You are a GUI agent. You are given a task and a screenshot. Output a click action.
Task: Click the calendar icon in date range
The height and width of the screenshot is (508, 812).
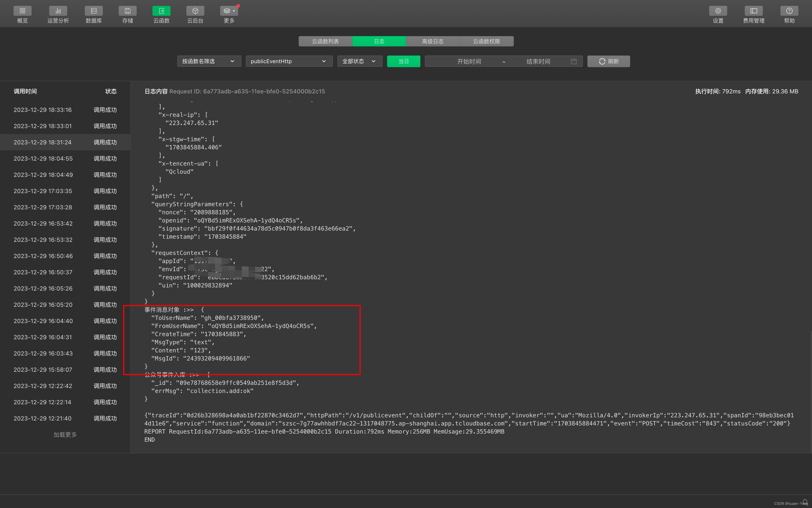point(573,62)
